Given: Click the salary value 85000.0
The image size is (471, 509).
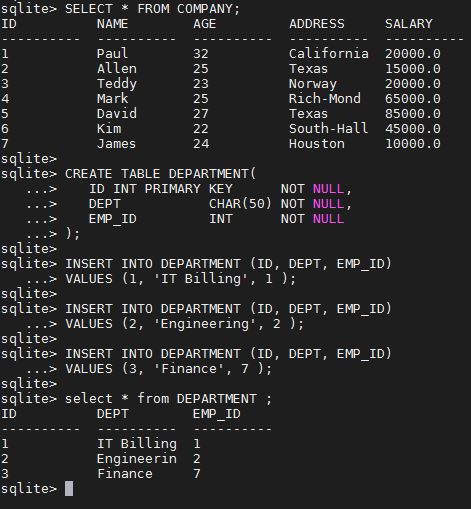Looking at the screenshot, I should 413,114.
